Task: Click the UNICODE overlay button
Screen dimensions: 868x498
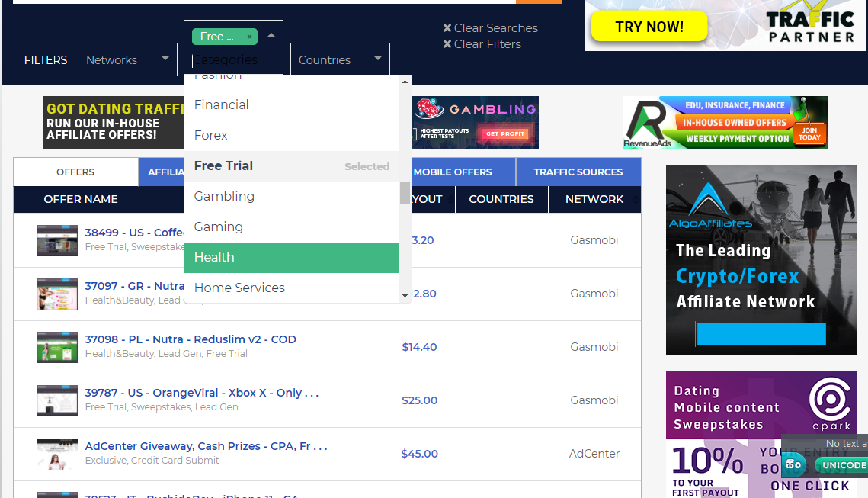Action: tap(841, 464)
